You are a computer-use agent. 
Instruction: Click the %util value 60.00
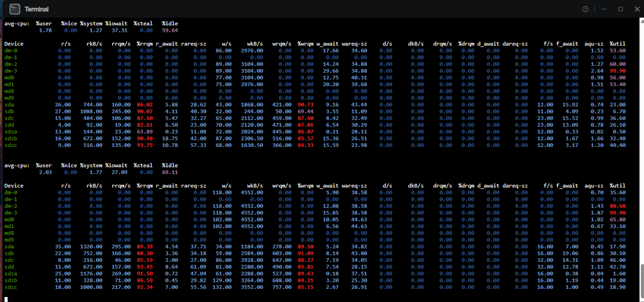[617, 64]
